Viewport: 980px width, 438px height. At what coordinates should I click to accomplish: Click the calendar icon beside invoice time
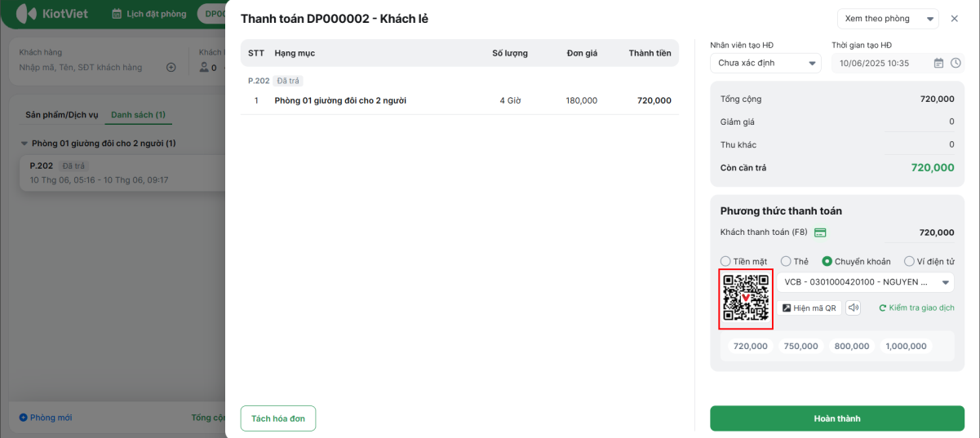coord(938,63)
